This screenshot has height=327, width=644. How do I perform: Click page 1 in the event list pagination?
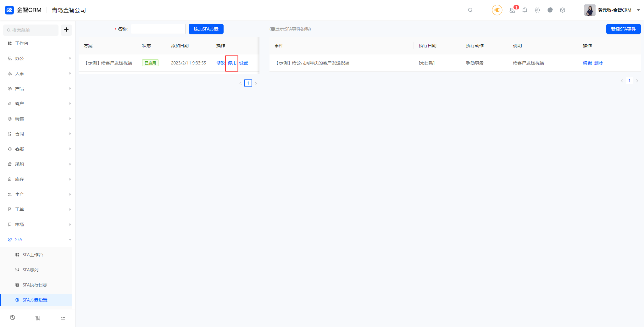[x=630, y=80]
